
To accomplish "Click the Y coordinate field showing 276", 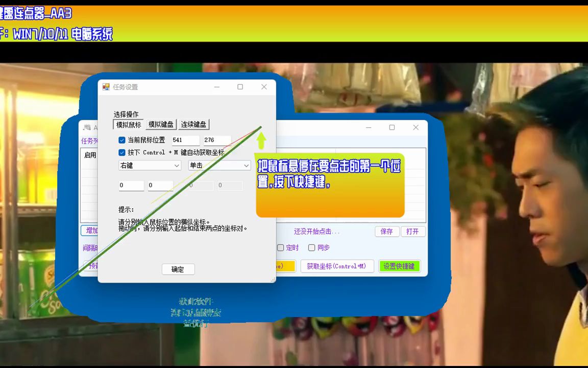I will tap(215, 140).
